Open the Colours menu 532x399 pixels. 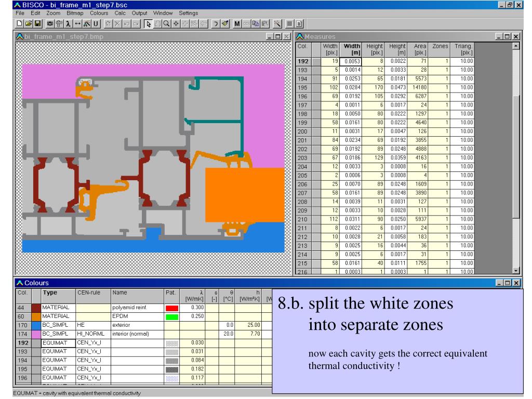pos(99,13)
